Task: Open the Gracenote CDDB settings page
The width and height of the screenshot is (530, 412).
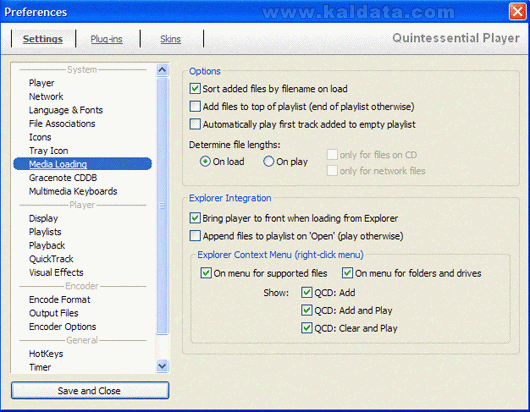Action: 63,178
